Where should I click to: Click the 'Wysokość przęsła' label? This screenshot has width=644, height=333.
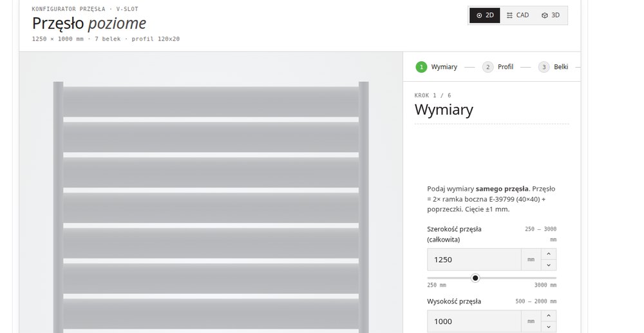454,301
